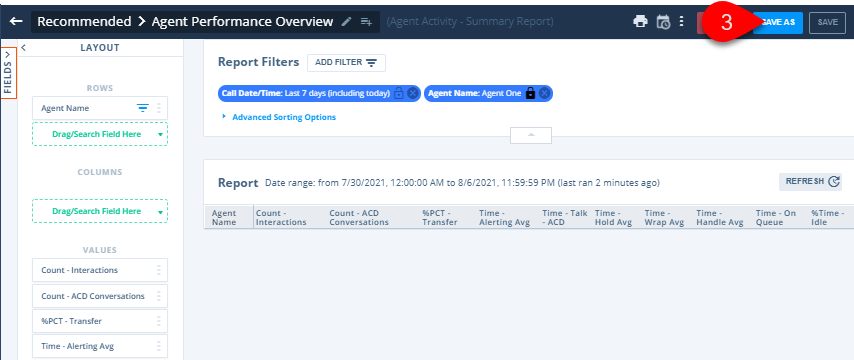Click Agent Activity - Summary Report subtitle
Viewport: 854px width, 360px height.
click(470, 22)
